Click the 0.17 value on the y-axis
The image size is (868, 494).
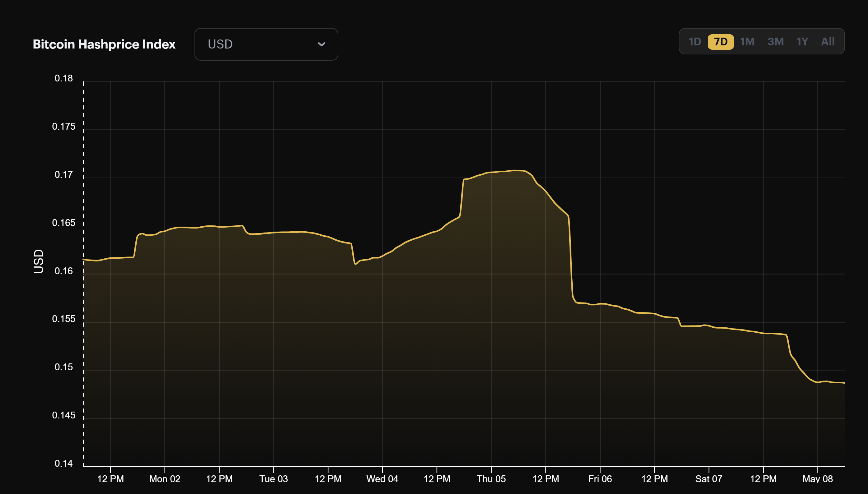tap(63, 175)
